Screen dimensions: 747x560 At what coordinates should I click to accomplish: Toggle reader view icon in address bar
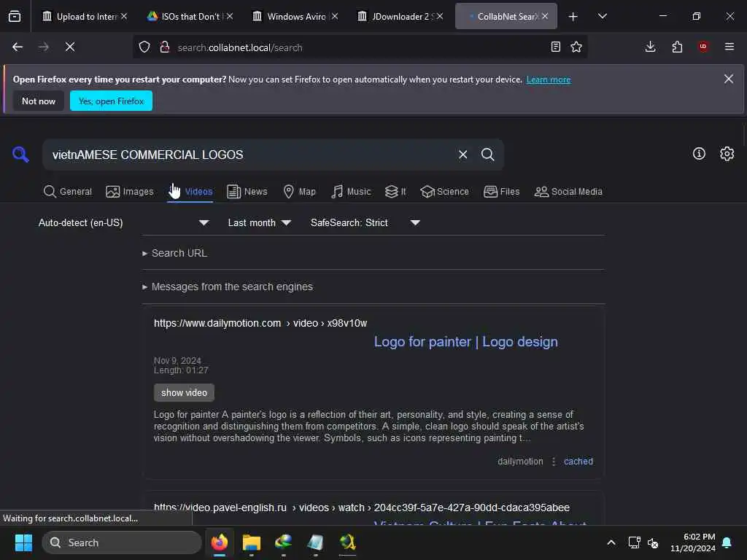555,47
